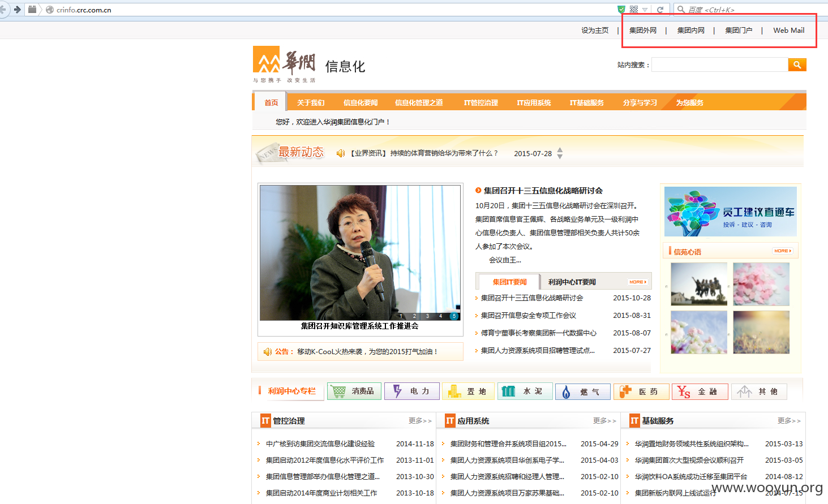Open the dropdown arrow next to QR icon
The width and height of the screenshot is (828, 504).
click(x=645, y=10)
